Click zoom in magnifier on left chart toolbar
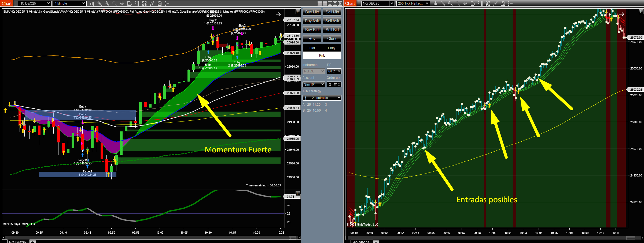 (107, 3)
